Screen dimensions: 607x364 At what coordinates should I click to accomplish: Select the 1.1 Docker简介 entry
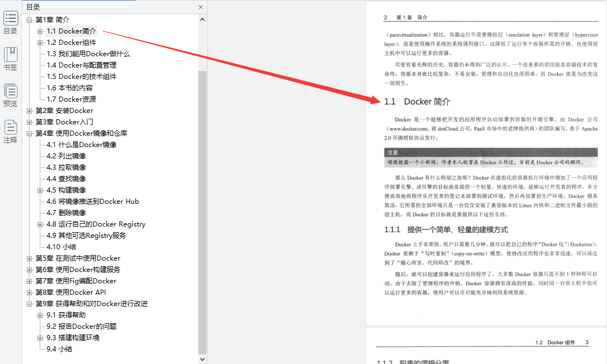point(71,31)
